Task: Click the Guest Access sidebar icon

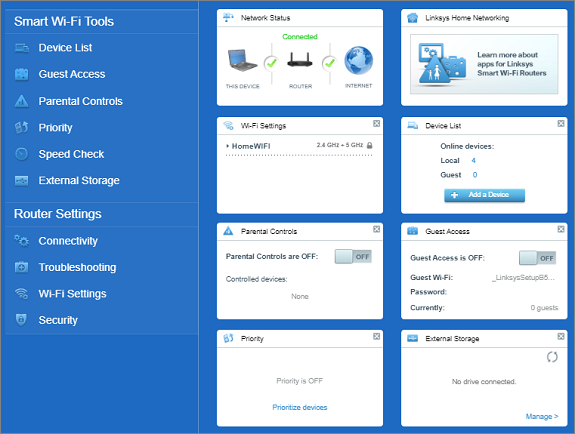Action: pos(22,74)
